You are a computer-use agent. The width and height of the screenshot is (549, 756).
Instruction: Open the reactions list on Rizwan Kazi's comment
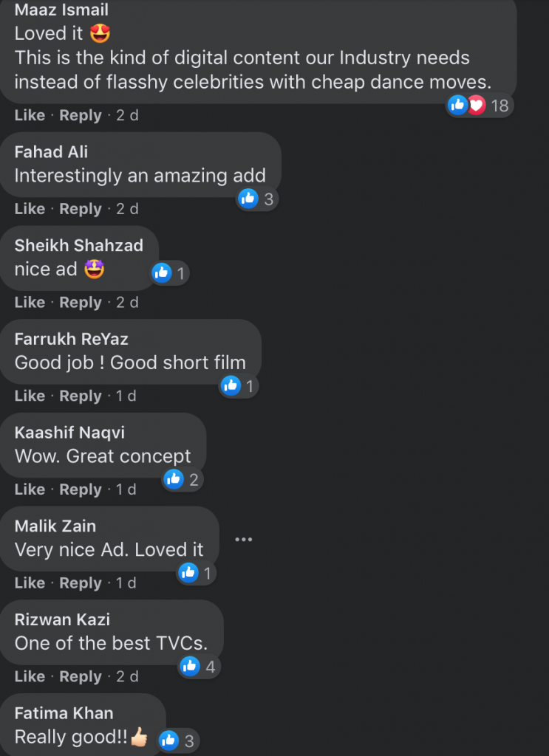point(200,667)
